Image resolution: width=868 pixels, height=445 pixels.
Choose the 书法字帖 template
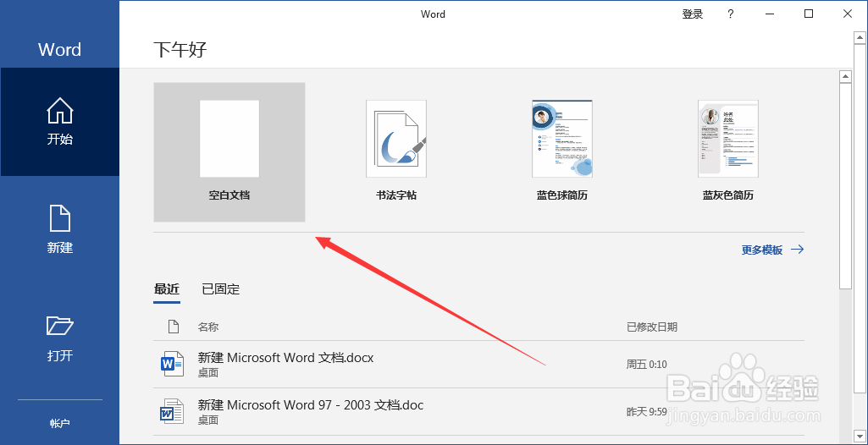395,152
